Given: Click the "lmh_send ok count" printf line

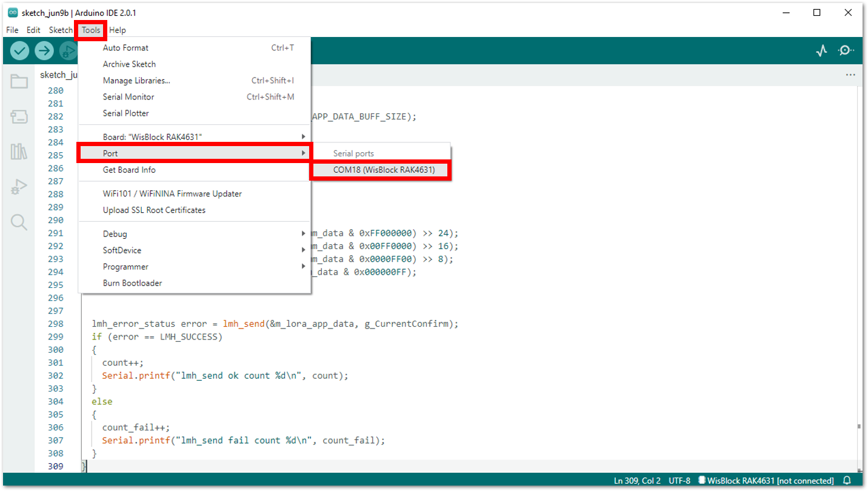Looking at the screenshot, I should tap(225, 375).
